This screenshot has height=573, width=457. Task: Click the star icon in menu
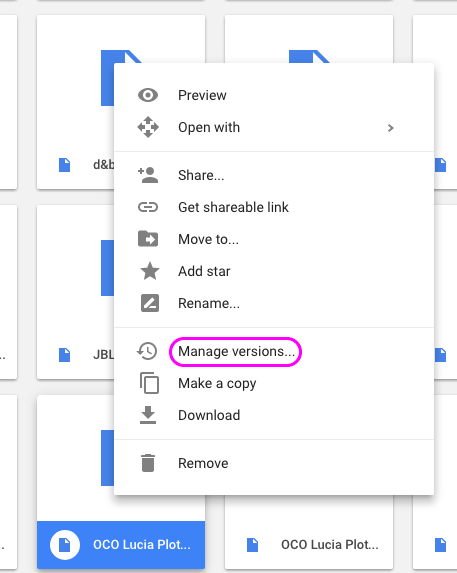pos(150,271)
